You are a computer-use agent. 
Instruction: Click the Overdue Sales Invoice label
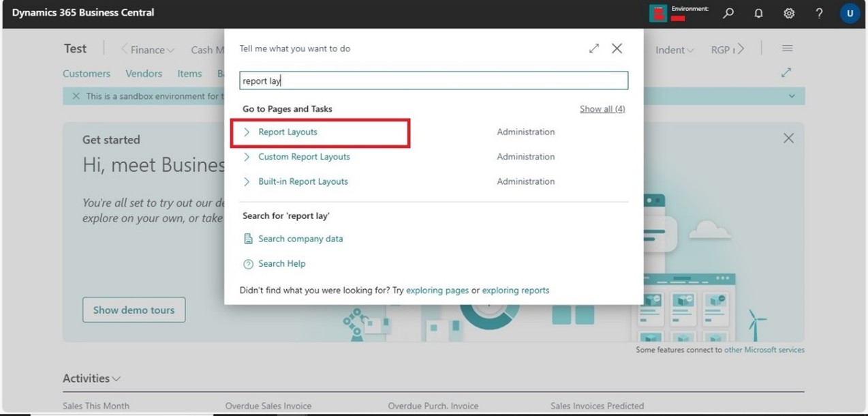pyautogui.click(x=268, y=406)
